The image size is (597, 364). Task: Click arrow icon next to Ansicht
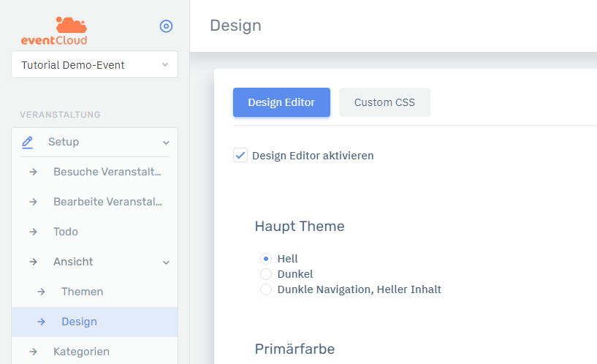(x=33, y=262)
